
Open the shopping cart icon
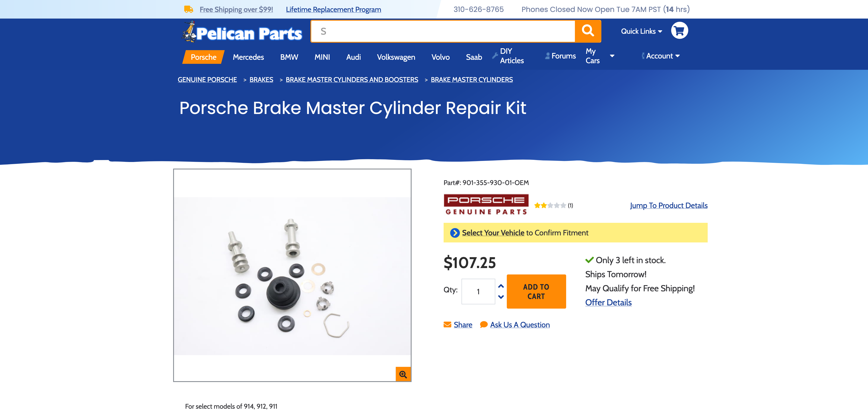(x=679, y=31)
